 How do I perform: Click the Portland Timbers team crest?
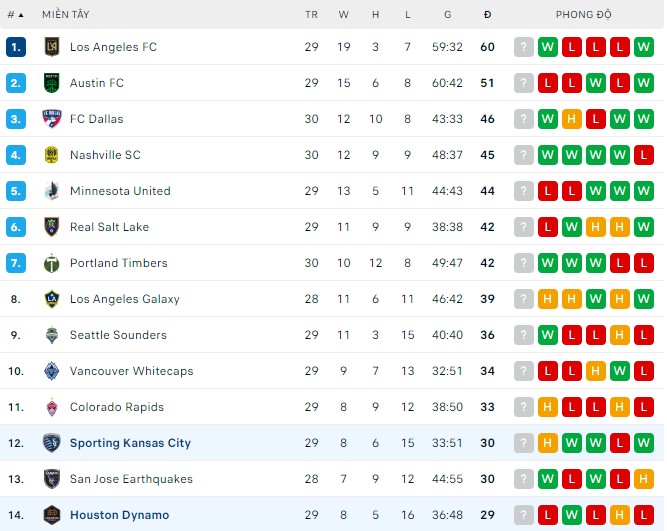click(x=52, y=263)
